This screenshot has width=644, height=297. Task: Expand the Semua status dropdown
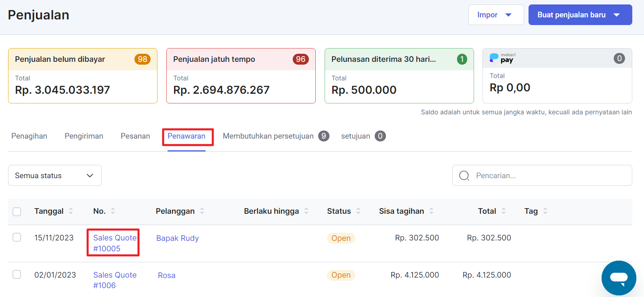coord(55,175)
